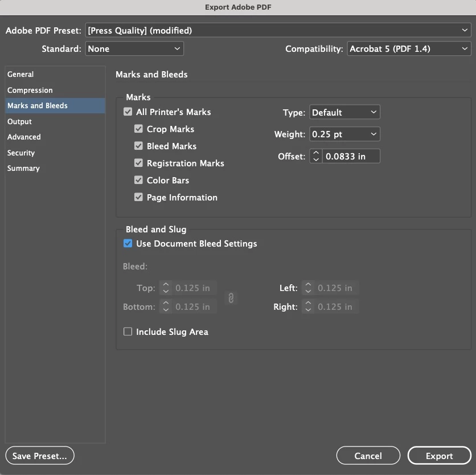Click the Offset value field
Viewport: 476px width, 475px height.
point(351,156)
